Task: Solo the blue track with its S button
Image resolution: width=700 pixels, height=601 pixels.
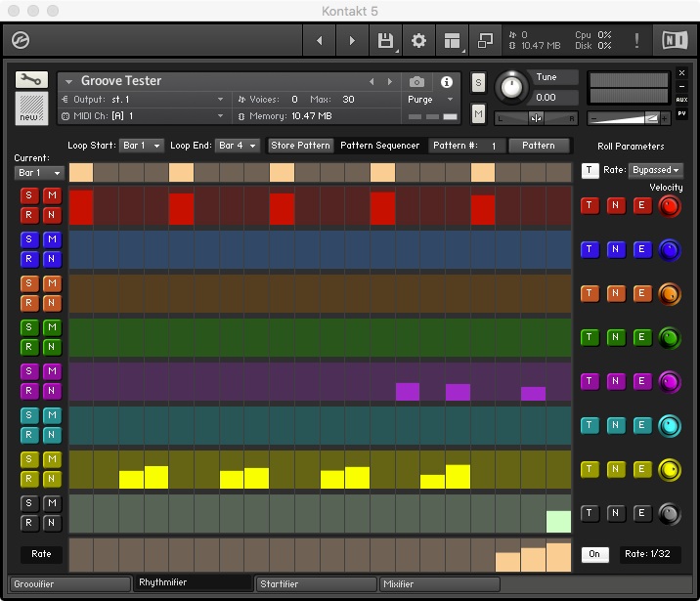Action: 28,239
